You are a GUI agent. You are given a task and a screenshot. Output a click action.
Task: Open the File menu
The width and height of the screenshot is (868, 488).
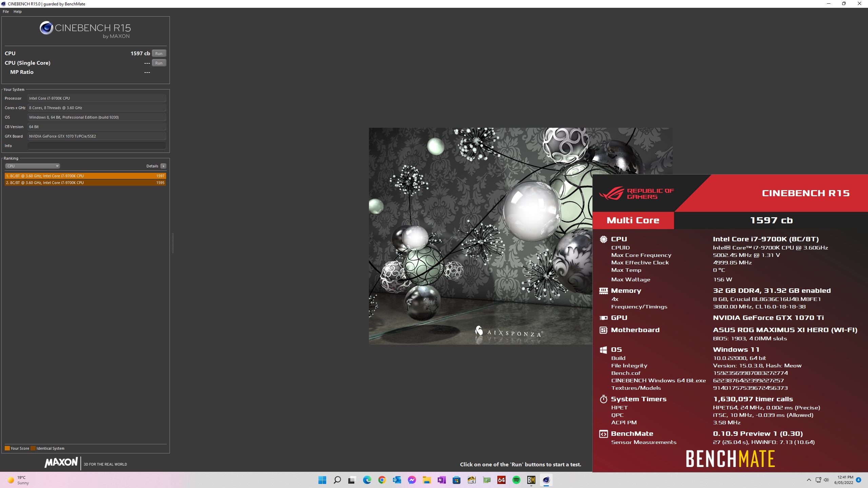pos(6,12)
